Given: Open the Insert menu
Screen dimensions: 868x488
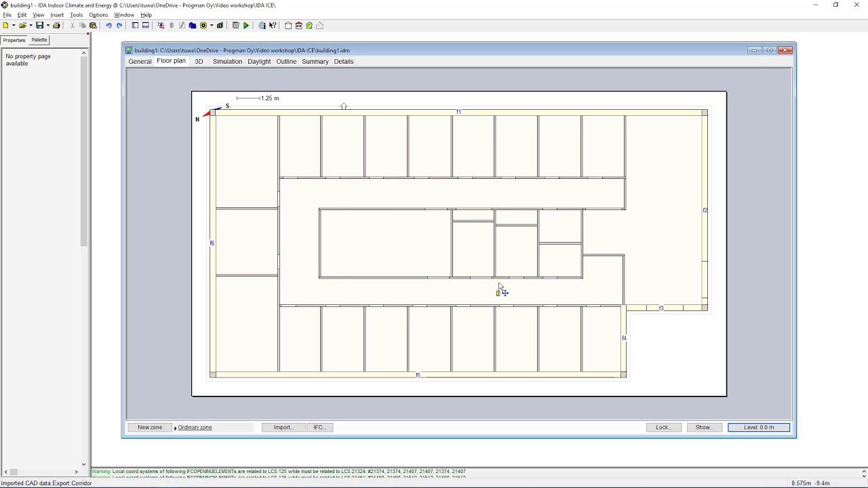Looking at the screenshot, I should pyautogui.click(x=57, y=14).
